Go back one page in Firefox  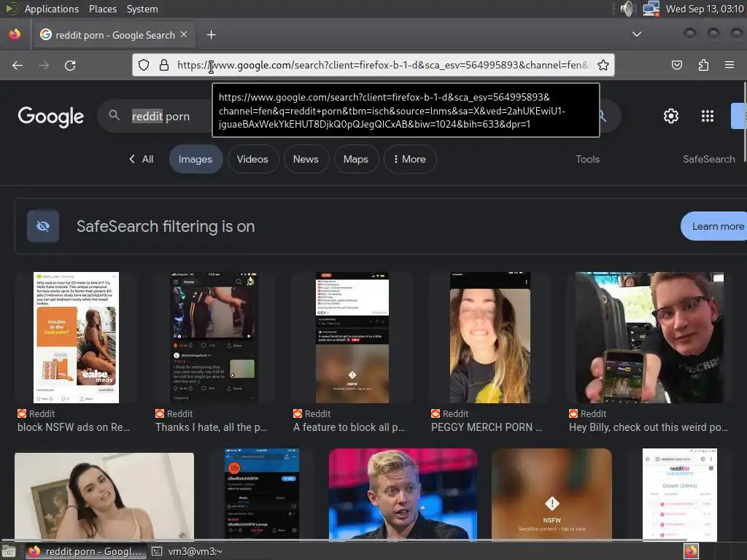18,65
